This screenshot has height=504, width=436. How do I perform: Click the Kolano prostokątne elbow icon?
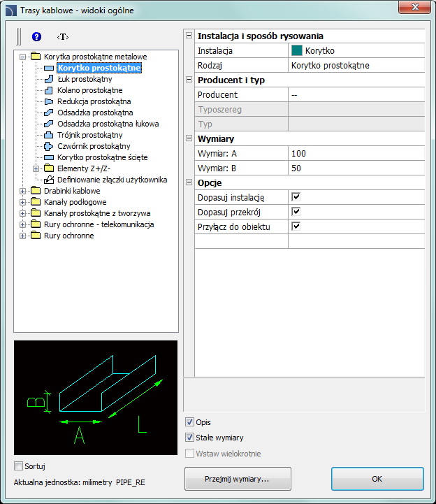[x=48, y=90]
